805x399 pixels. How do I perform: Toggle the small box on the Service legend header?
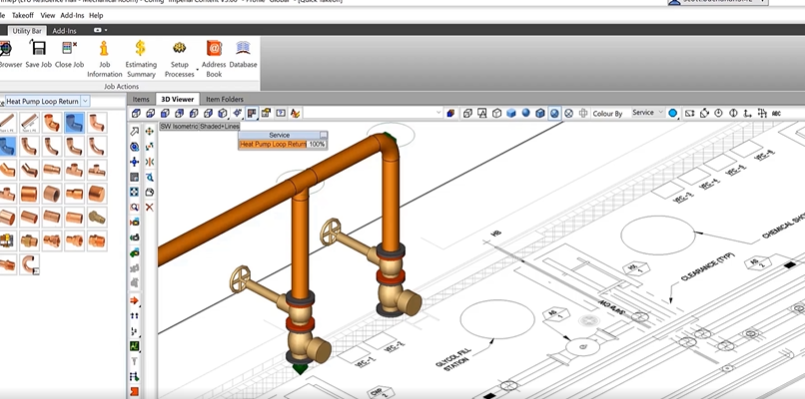click(323, 135)
